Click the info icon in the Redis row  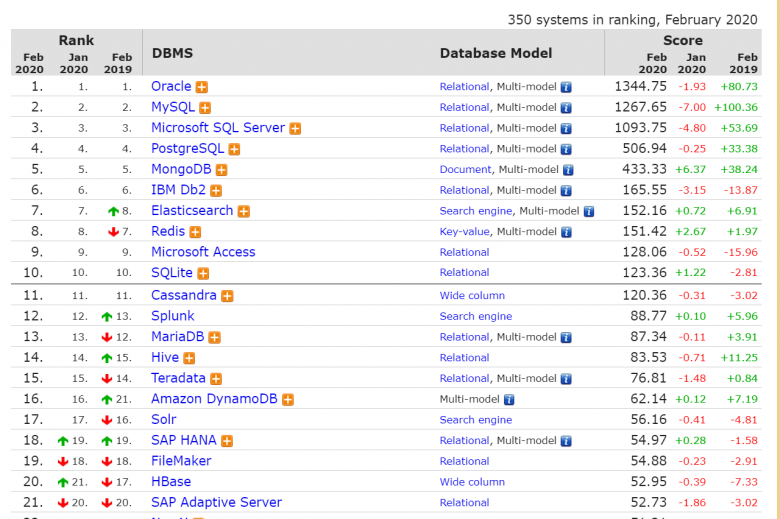[x=566, y=232]
